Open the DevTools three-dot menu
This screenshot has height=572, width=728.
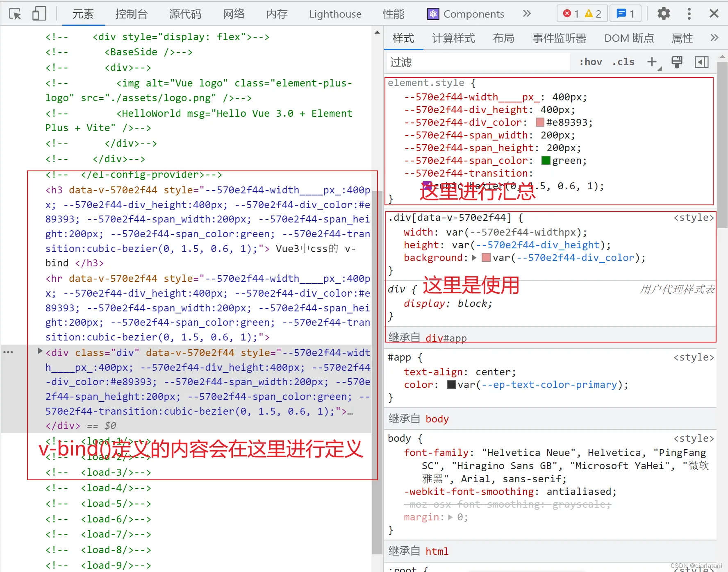coord(689,14)
